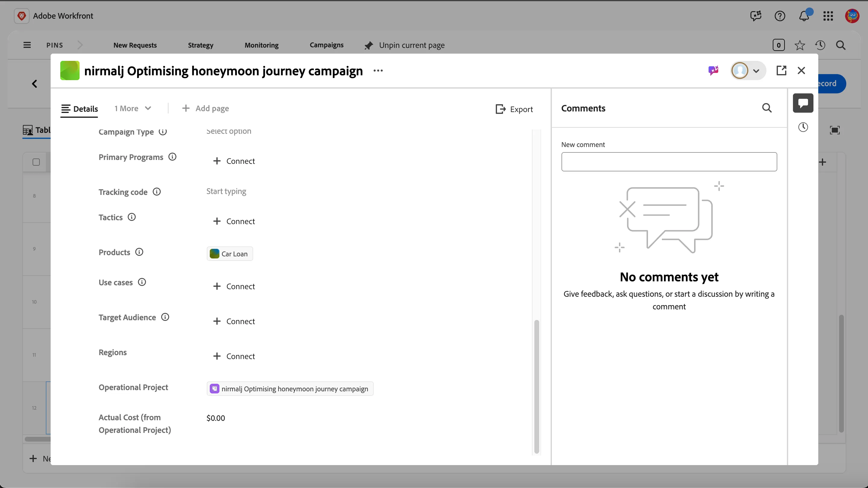Viewport: 868px width, 488px height.
Task: Go to the Campaigns pinned page
Action: pos(326,45)
